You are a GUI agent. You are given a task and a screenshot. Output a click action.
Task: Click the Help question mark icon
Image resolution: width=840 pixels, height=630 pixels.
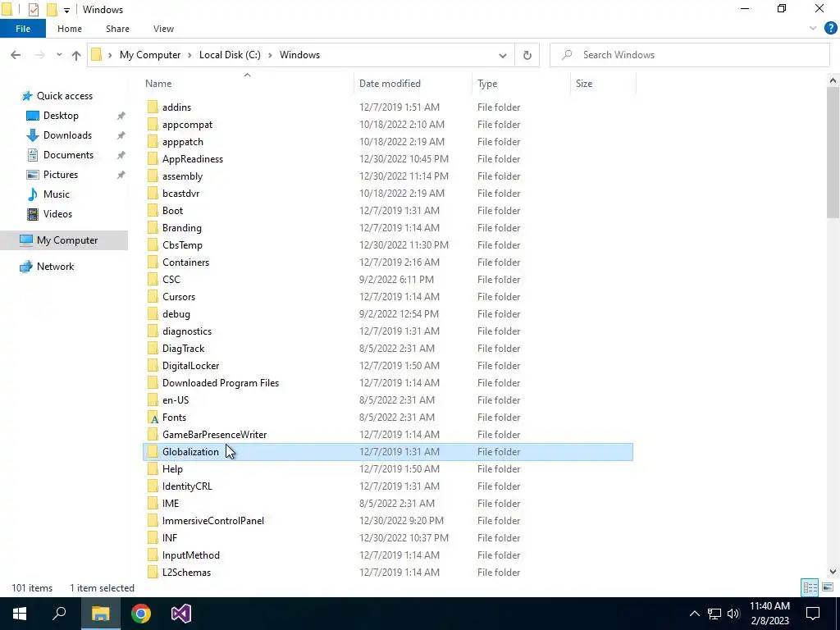[x=830, y=29]
